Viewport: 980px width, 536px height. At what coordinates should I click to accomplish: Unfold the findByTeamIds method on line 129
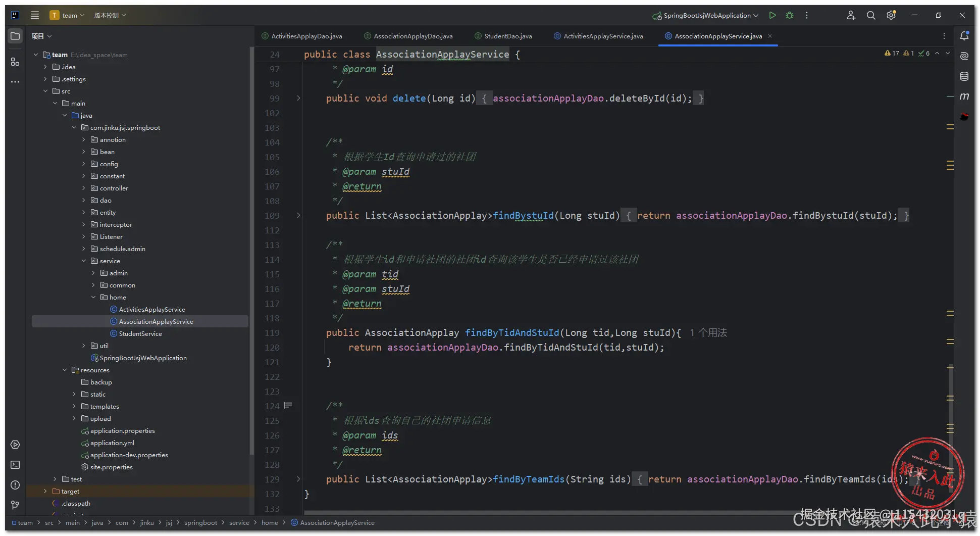pyautogui.click(x=298, y=479)
